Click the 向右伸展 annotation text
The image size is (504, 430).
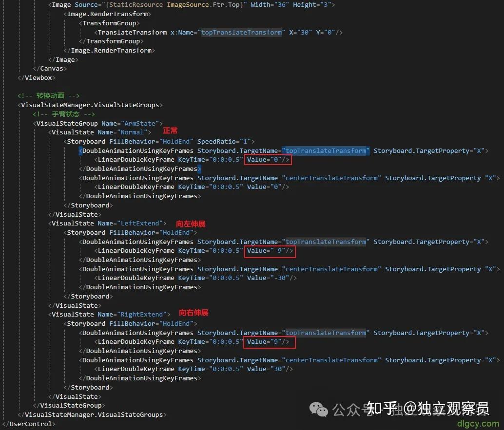(x=193, y=312)
